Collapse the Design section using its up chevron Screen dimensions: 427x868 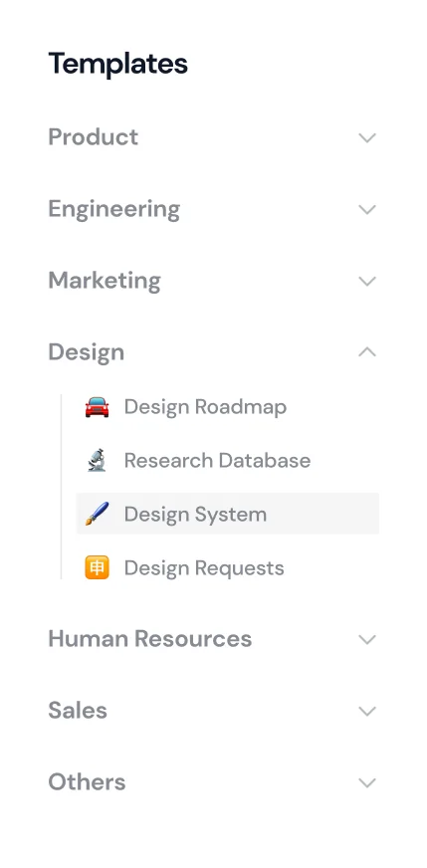coord(367,352)
